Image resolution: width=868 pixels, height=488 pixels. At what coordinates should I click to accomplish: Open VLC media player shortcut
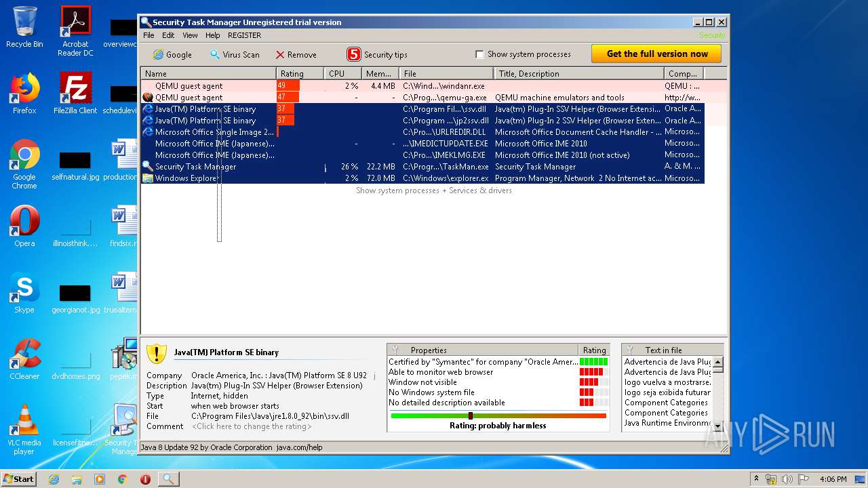(x=24, y=430)
